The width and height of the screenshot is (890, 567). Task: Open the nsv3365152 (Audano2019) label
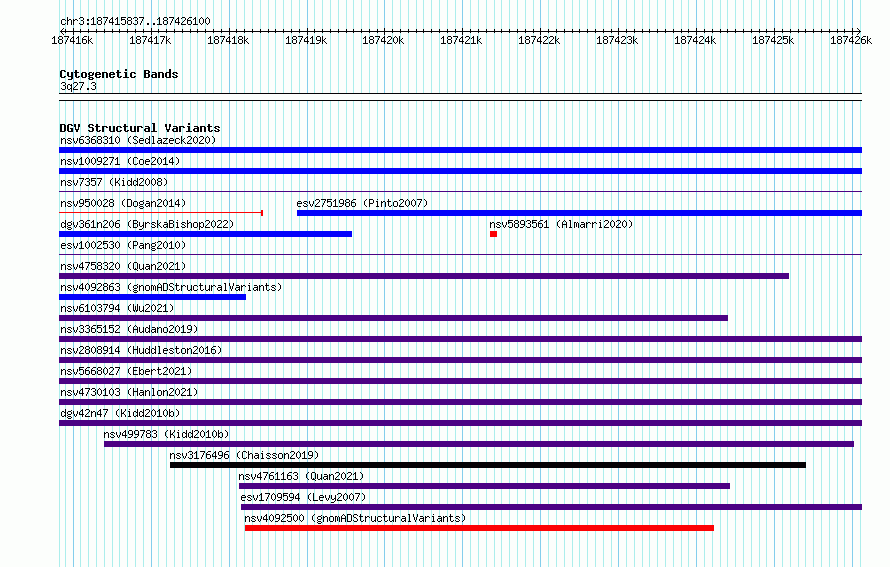(129, 329)
